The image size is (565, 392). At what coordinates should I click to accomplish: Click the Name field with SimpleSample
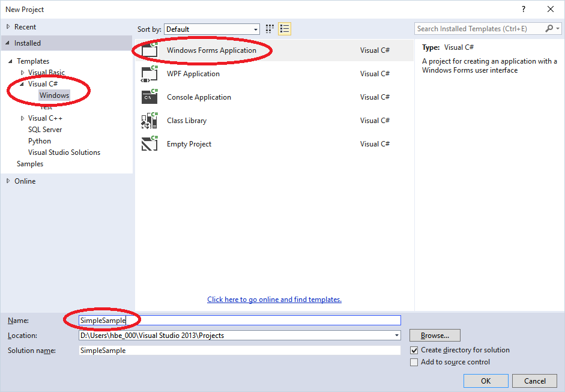tap(240, 321)
